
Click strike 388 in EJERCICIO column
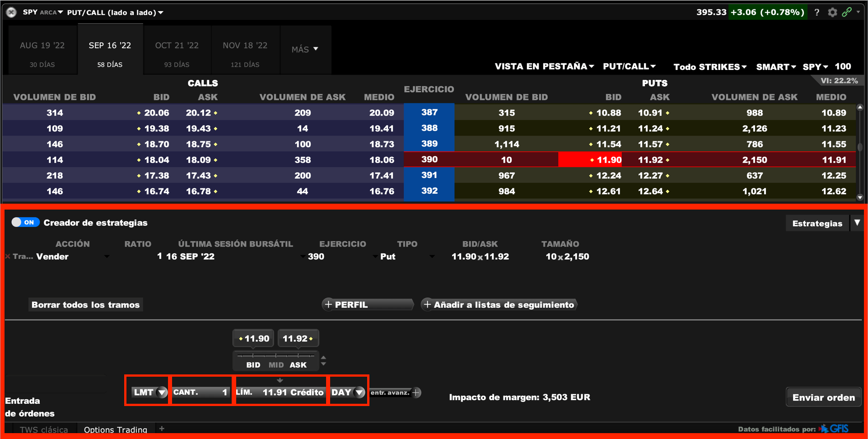(x=429, y=128)
